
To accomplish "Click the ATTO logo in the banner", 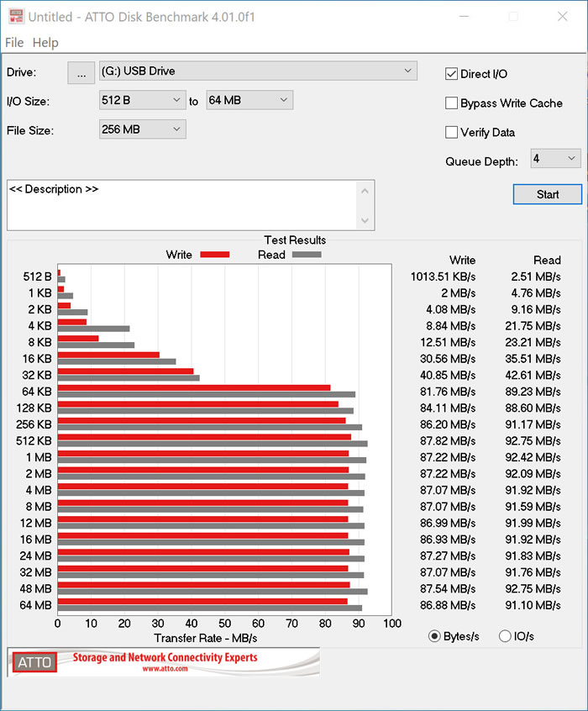I will [34, 662].
